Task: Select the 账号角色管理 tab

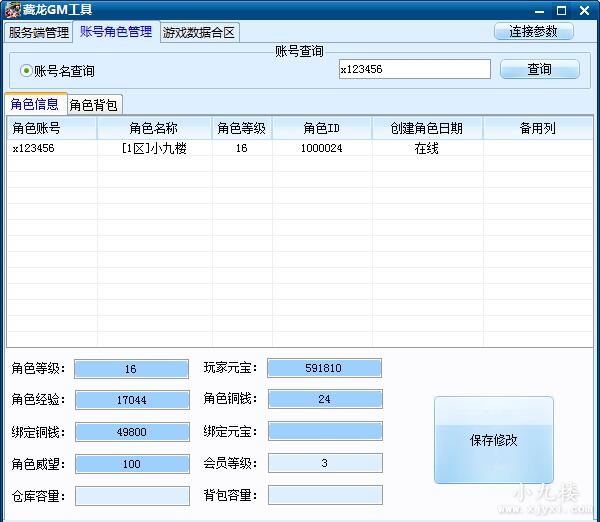Action: (x=116, y=31)
